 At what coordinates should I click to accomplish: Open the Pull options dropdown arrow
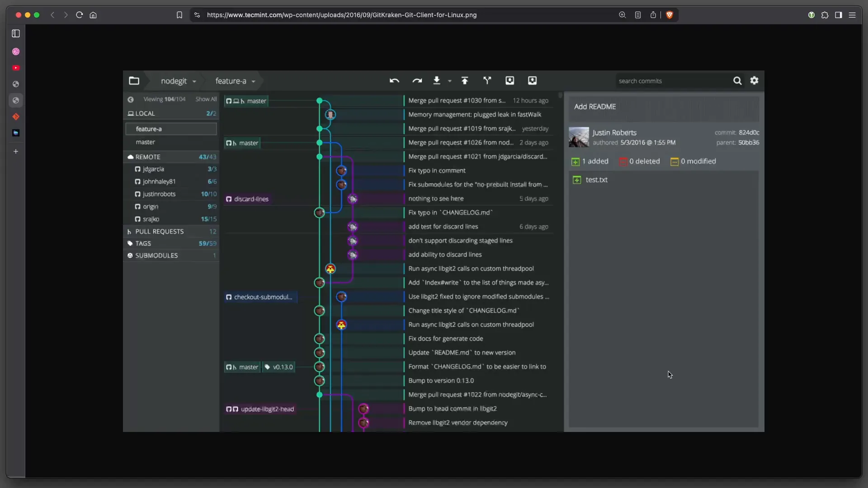pos(449,81)
